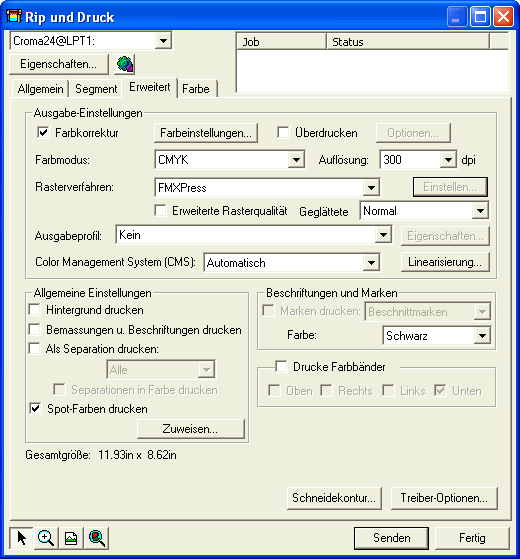Click the Senden button
This screenshot has width=520, height=559.
391,538
